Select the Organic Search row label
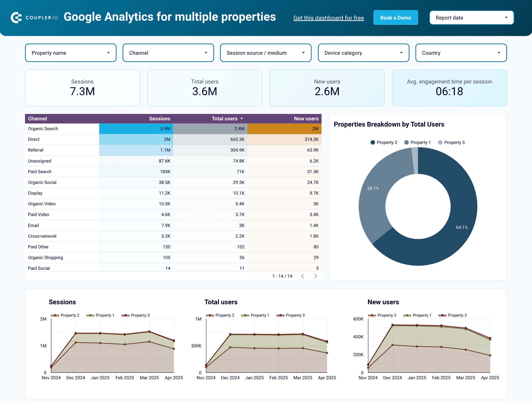Screen dimensions: 532x403 coord(43,128)
